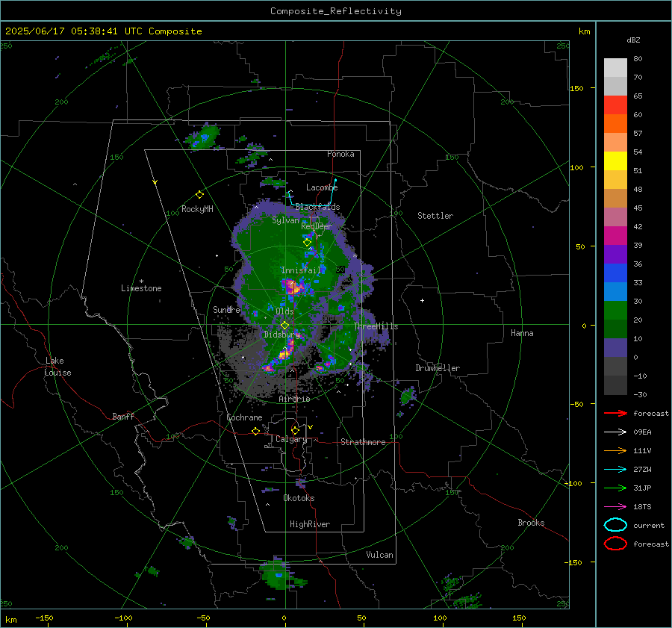Click the red forecast arrow in legend
This screenshot has height=628, width=672.
coord(615,413)
